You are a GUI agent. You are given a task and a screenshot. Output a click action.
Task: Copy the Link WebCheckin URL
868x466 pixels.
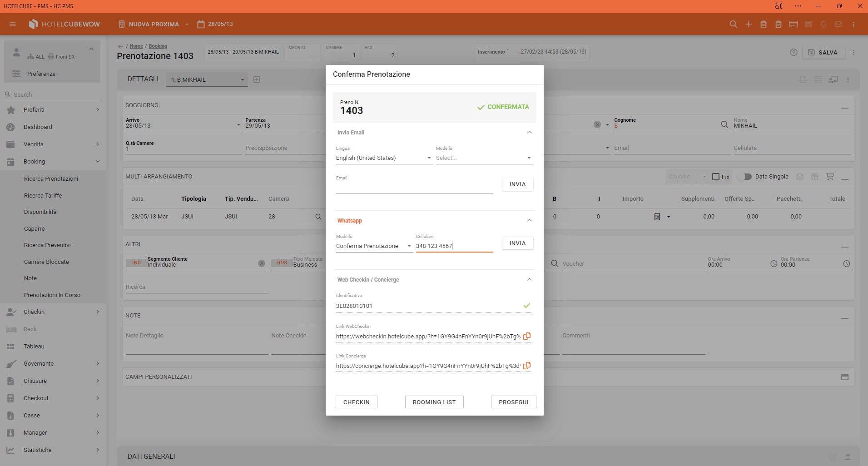coord(527,336)
